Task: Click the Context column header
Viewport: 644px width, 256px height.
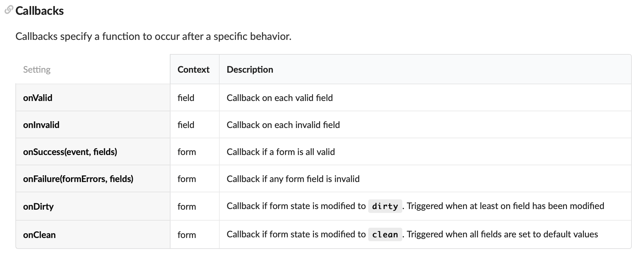Action: point(193,69)
